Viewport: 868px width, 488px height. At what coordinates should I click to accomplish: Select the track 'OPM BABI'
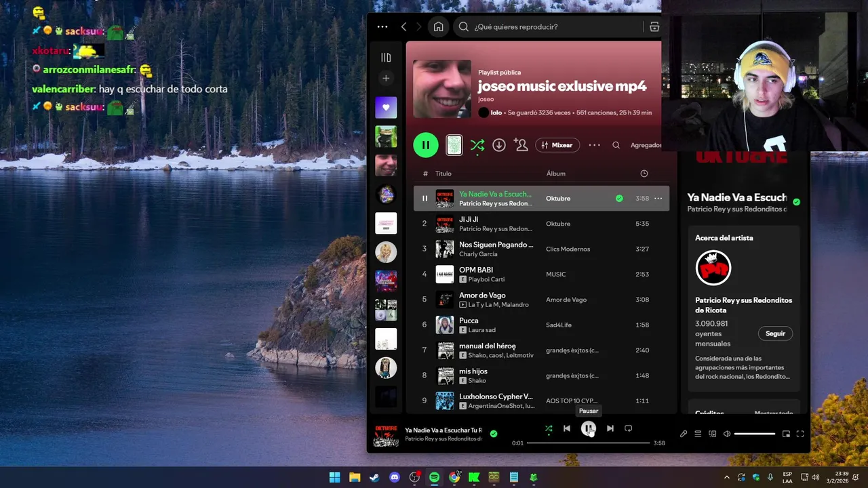476,270
